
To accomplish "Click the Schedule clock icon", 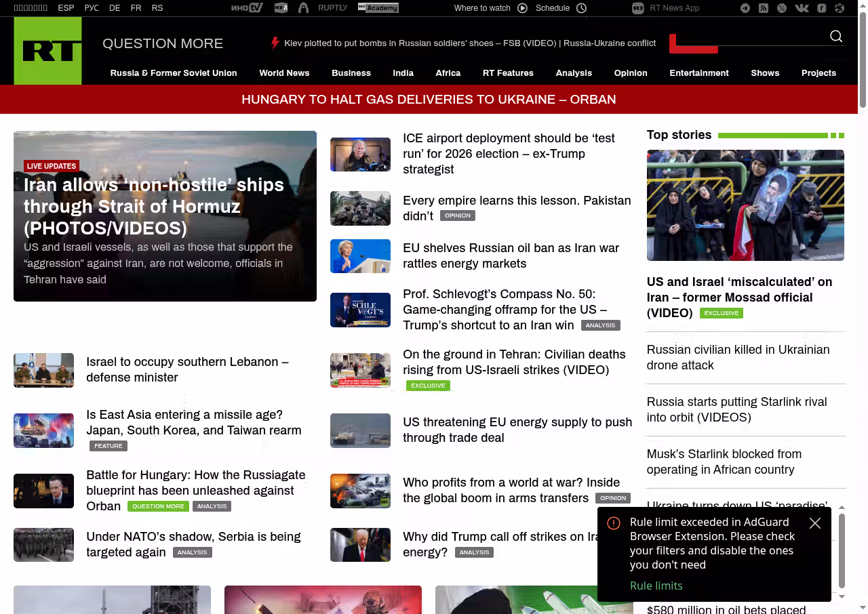I will tap(581, 8).
